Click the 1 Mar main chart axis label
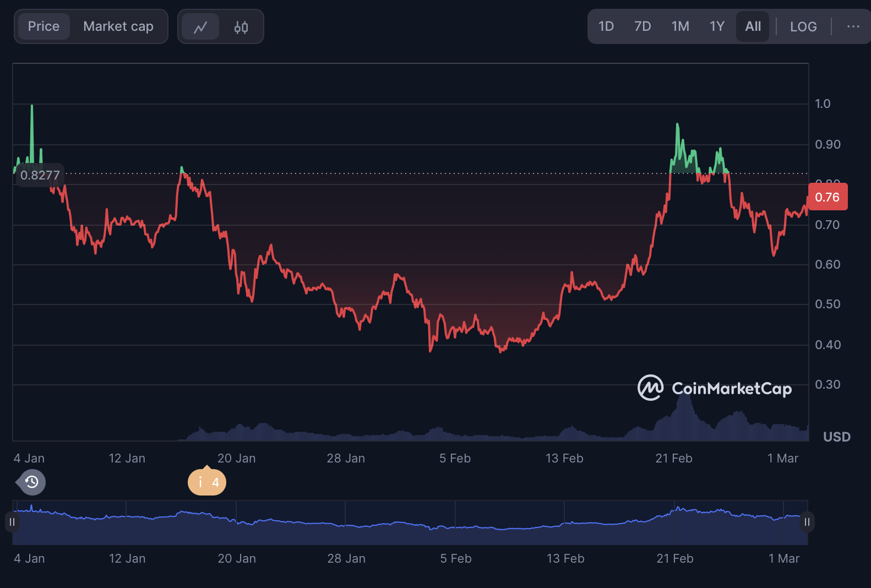This screenshot has width=871, height=588. [x=783, y=458]
